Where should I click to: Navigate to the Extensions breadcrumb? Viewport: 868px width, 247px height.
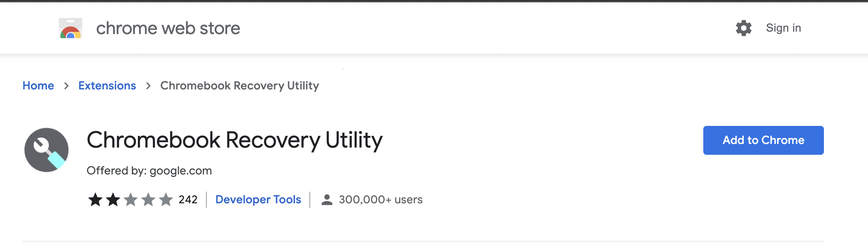[107, 86]
